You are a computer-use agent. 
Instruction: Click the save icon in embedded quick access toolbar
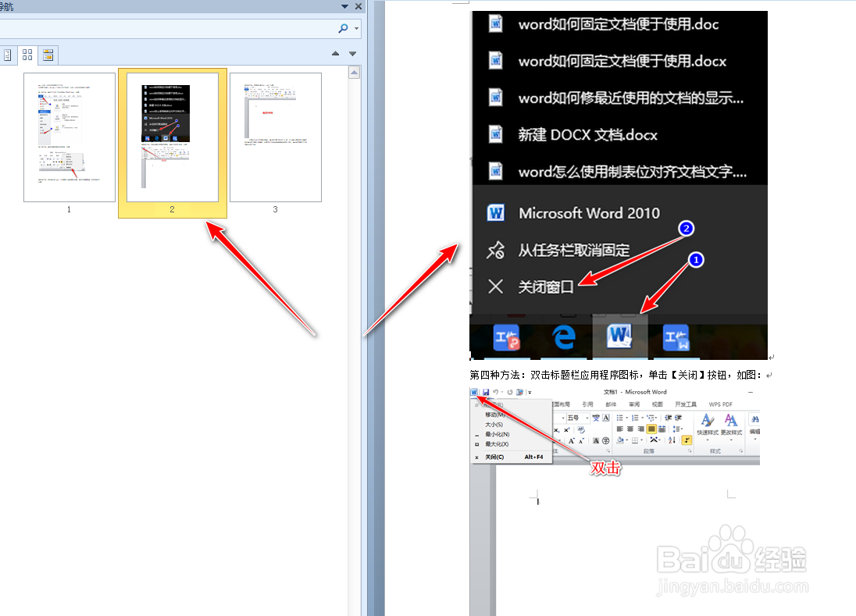[485, 392]
